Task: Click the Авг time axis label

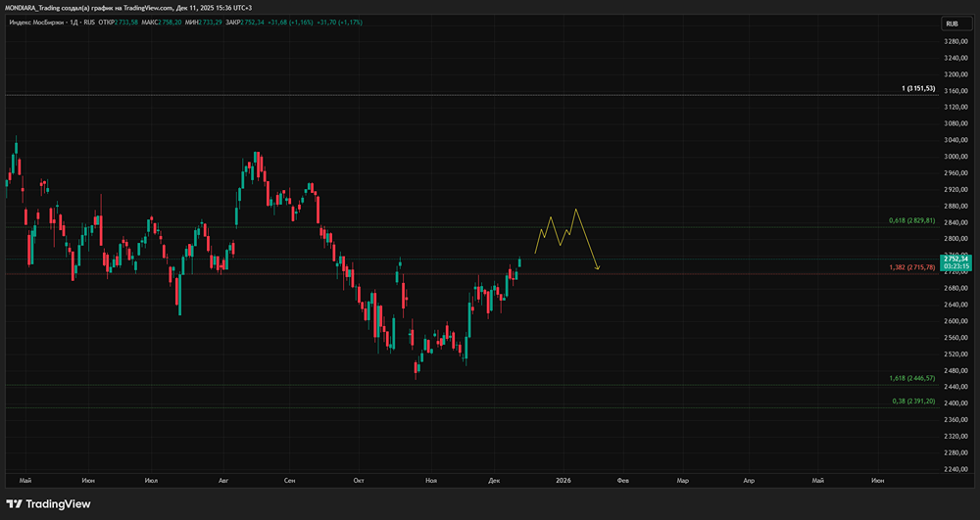Action: tap(223, 481)
